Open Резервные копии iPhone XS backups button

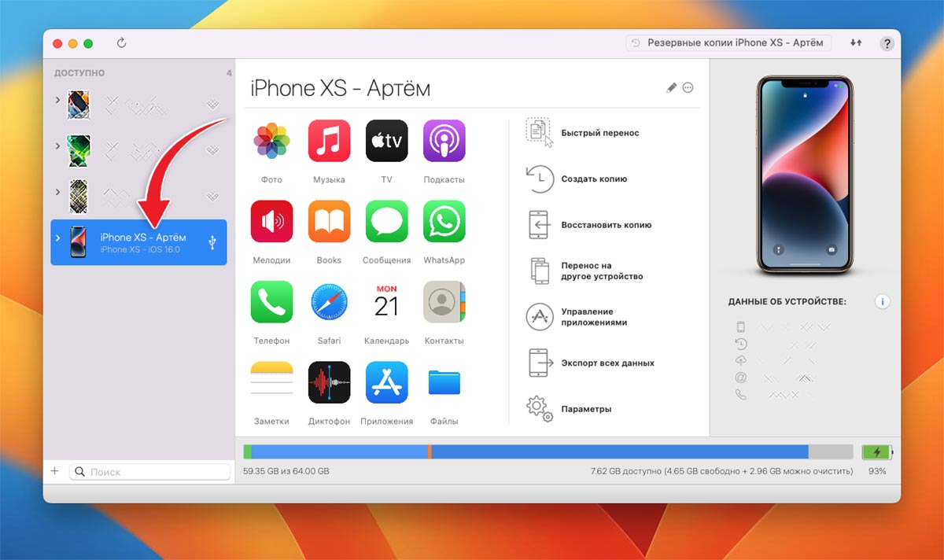pos(728,43)
